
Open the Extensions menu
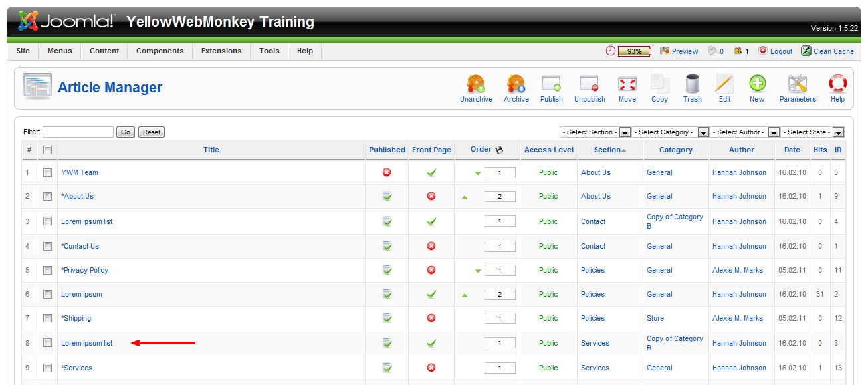[221, 51]
